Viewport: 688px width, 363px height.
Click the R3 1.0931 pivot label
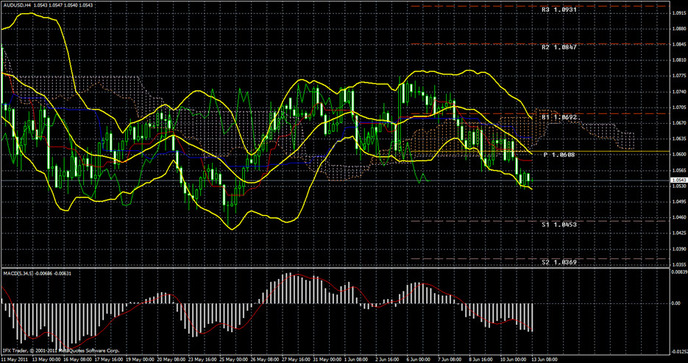pos(559,9)
